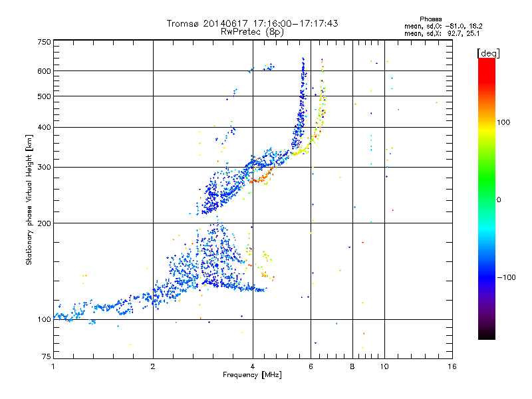Click the colorbar tick label '-100'
The image size is (532, 399).
(x=507, y=277)
